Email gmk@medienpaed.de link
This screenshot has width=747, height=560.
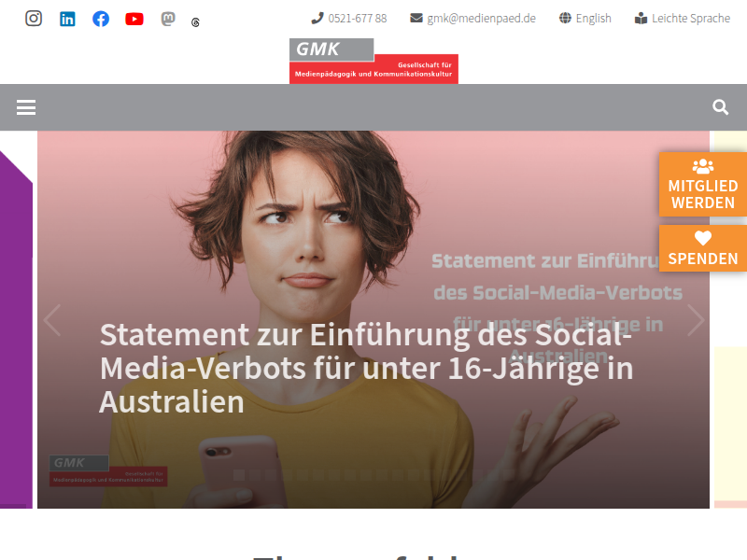coord(472,18)
